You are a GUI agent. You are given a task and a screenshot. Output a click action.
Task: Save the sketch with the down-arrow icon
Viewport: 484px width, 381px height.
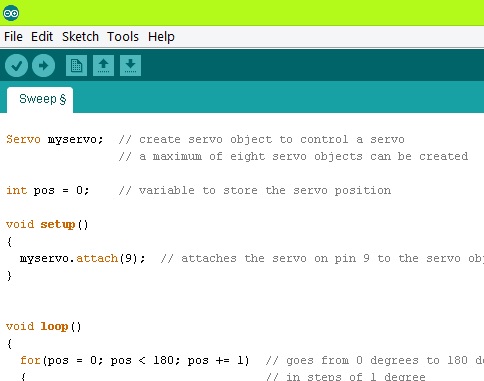[130, 65]
